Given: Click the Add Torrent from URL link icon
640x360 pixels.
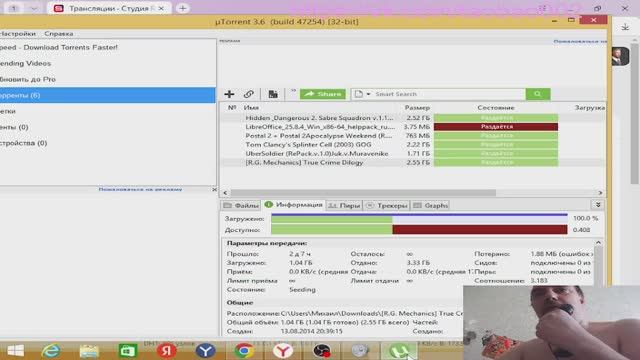Looking at the screenshot, I should pos(249,94).
